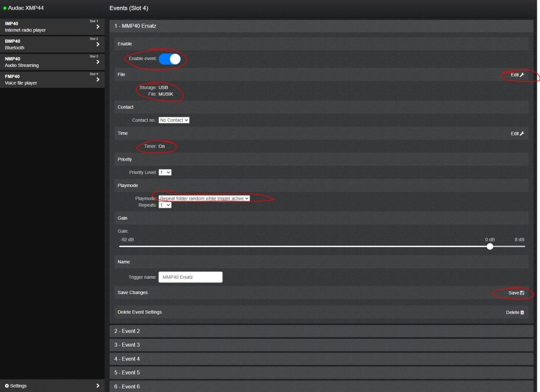Click the BMP40 Bluetooth chevron arrow
This screenshot has height=392, width=540.
coord(98,44)
